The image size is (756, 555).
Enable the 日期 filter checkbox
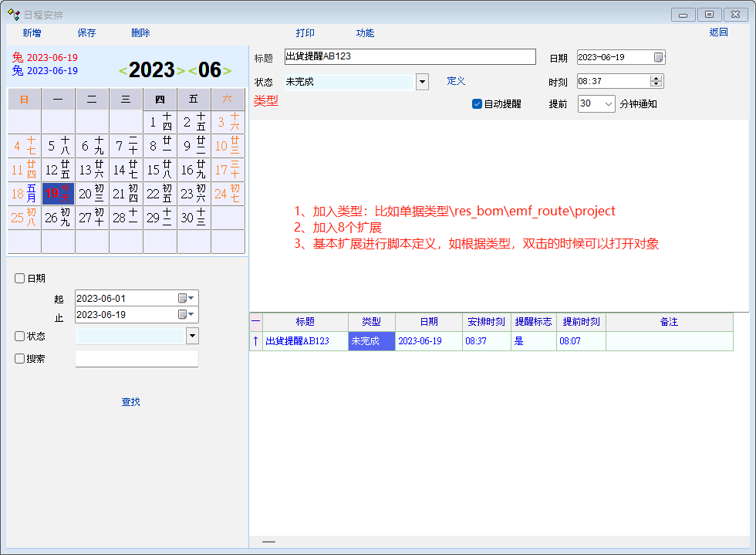pos(20,278)
